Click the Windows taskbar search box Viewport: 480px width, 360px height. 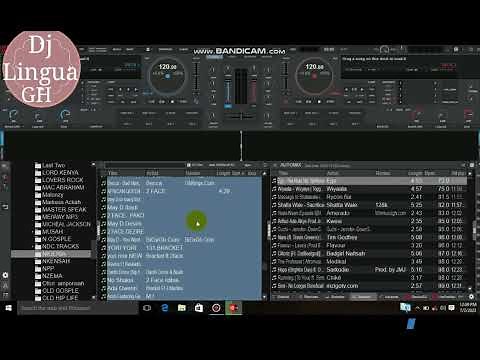click(78, 308)
